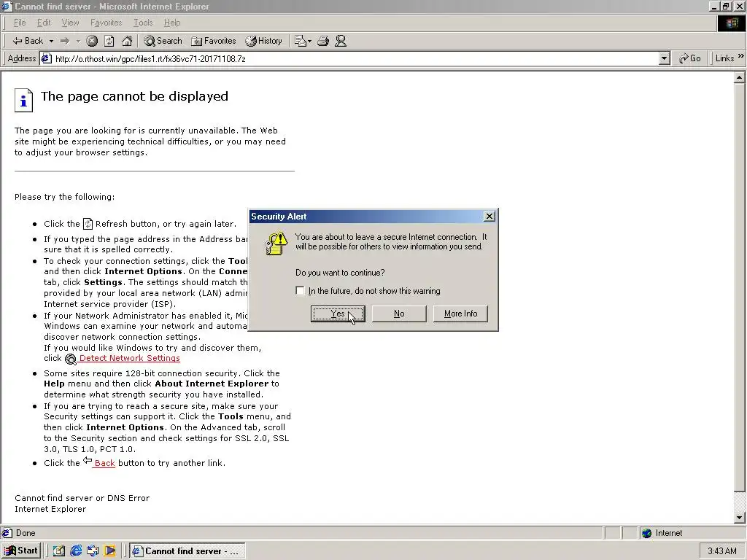Image resolution: width=747 pixels, height=560 pixels.
Task: Open the Tools menu
Action: click(x=143, y=23)
